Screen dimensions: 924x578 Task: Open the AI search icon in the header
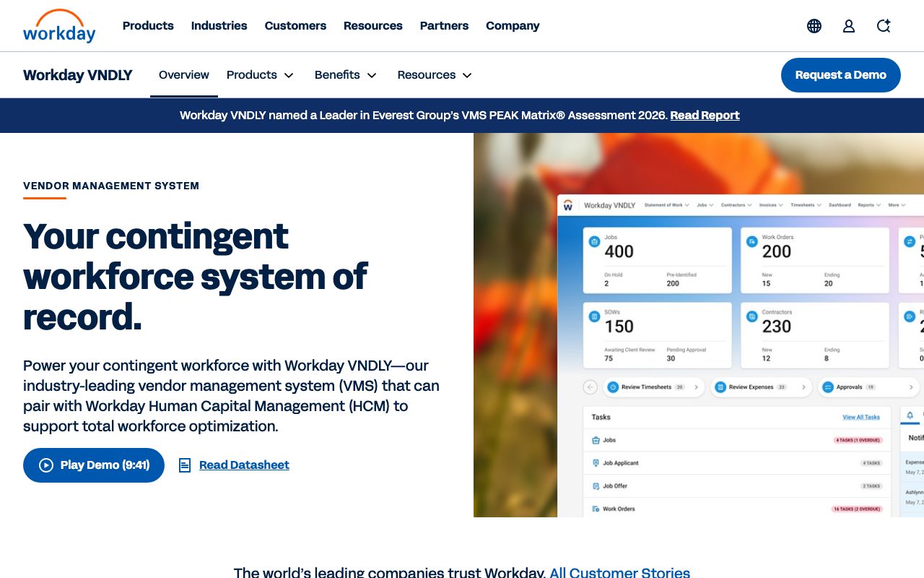884,26
